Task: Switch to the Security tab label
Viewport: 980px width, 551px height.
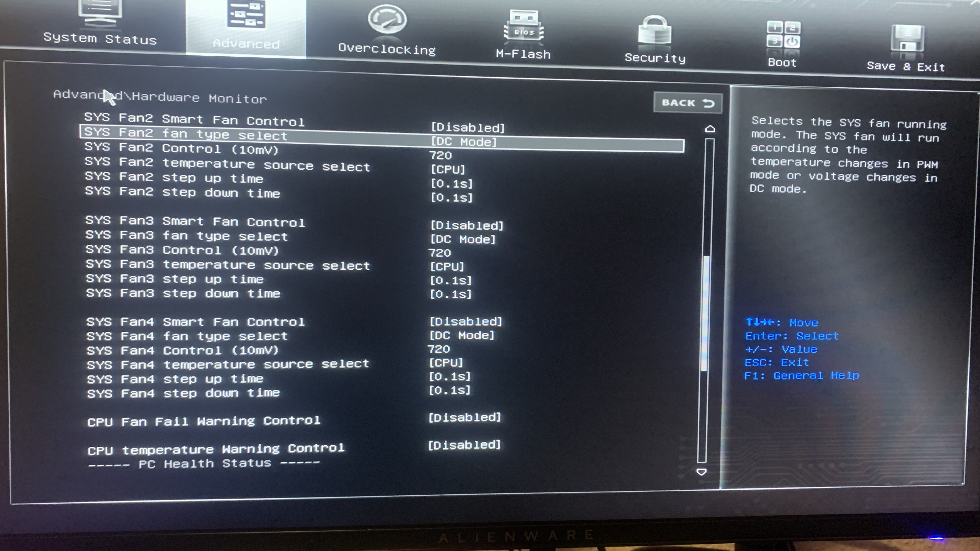Action: click(655, 58)
